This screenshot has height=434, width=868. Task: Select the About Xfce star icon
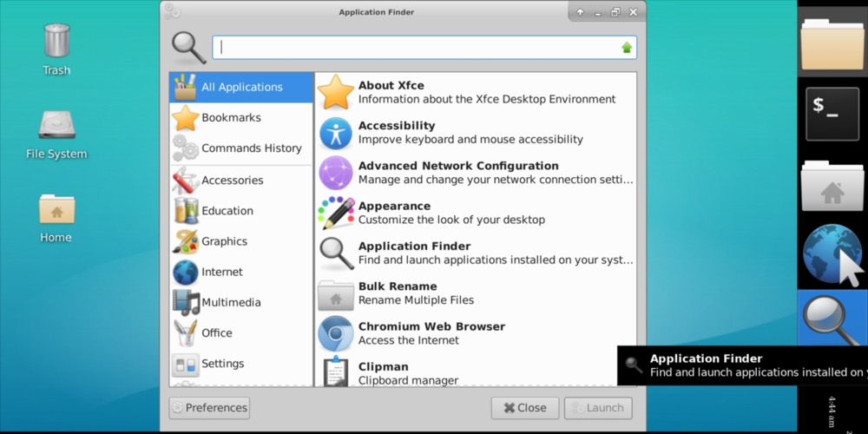coord(335,92)
